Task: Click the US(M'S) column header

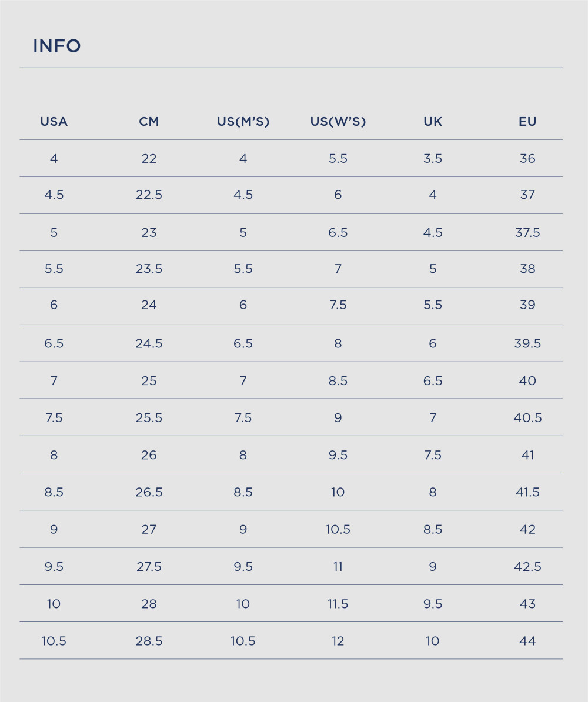Action: [243, 121]
